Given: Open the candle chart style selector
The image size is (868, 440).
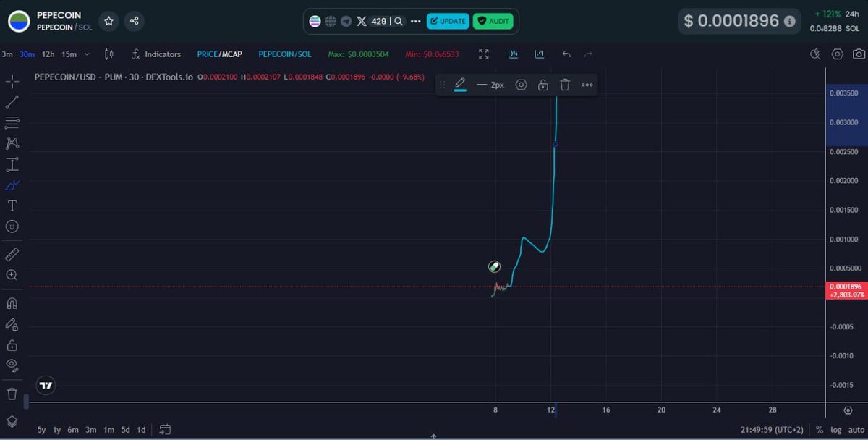Looking at the screenshot, I should pos(109,54).
